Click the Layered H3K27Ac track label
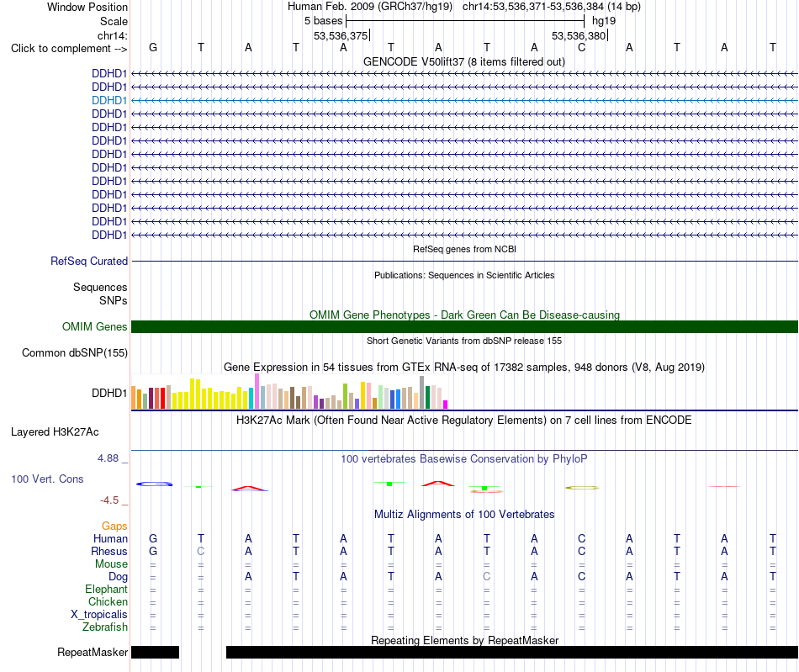 55,432
